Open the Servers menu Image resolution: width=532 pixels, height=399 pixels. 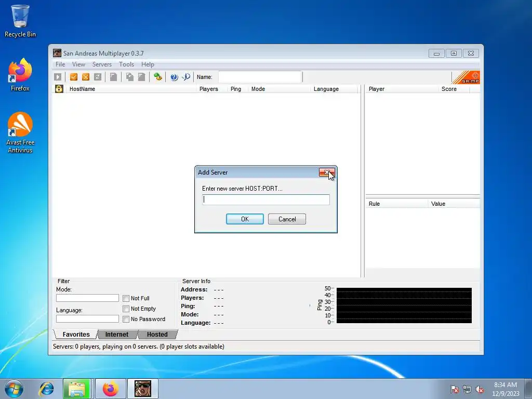pyautogui.click(x=102, y=64)
